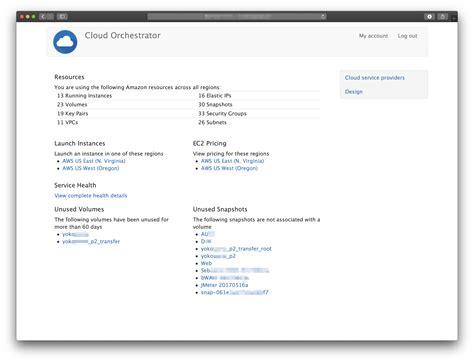Open the snapshot starting with 'bWA'
This screenshot has width=474, height=362.
225,278
